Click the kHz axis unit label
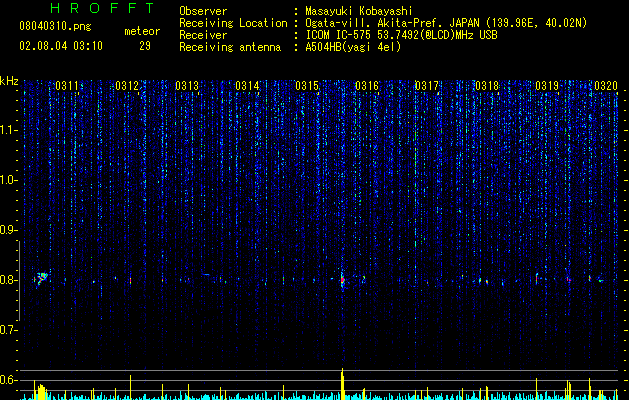Screen dimensions: 629x400 [x=9, y=81]
